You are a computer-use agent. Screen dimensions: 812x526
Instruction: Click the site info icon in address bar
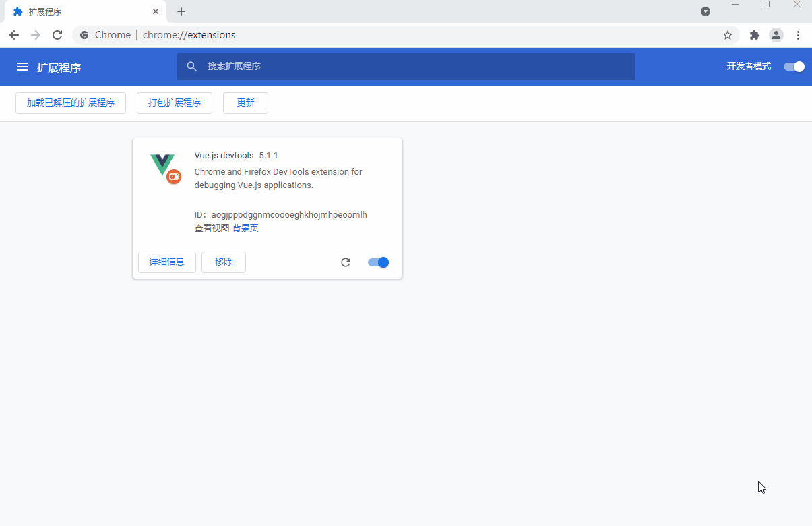pyautogui.click(x=84, y=35)
